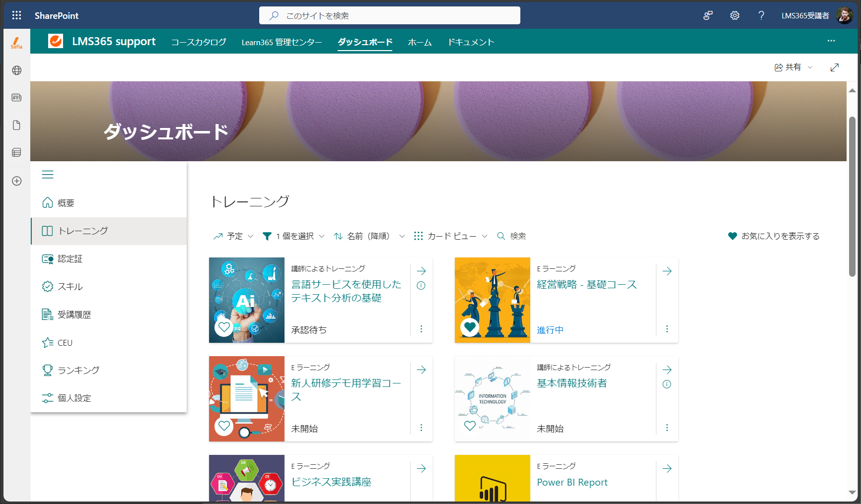861x504 pixels.
Task: Select トレーニング in dashboard sidebar
Action: coord(109,231)
